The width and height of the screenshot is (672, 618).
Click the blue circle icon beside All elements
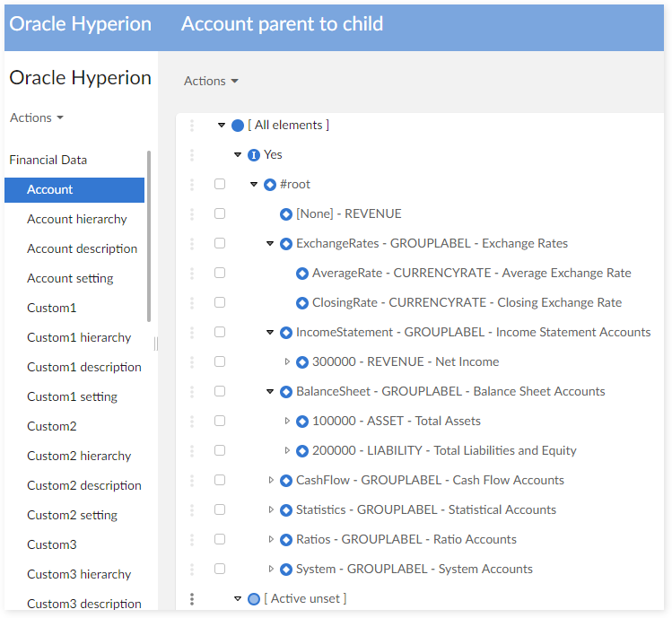[238, 126]
